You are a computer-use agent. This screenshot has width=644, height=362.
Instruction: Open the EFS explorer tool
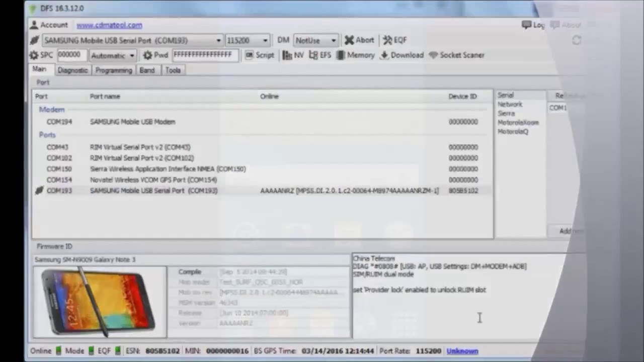click(x=320, y=55)
